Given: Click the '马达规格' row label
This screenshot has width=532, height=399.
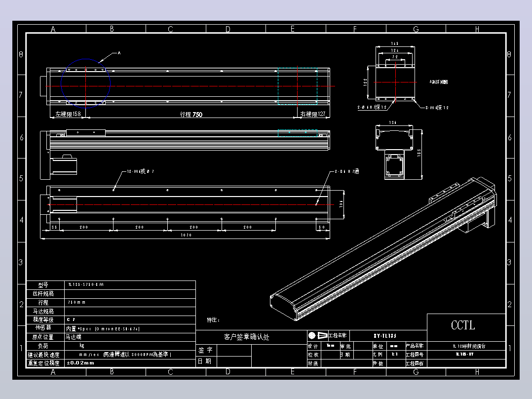Looking at the screenshot, I should [x=43, y=311].
